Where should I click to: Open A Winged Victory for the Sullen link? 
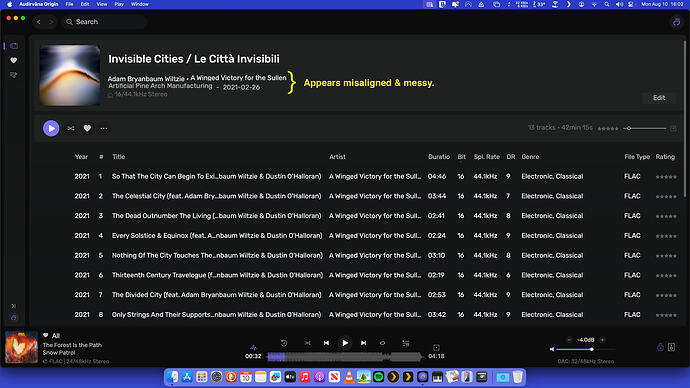[x=238, y=77]
